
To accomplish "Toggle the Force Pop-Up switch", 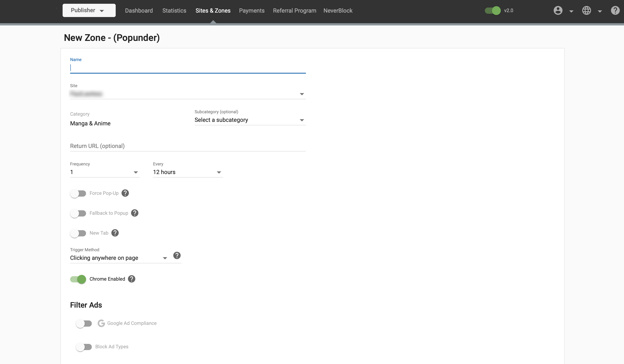I will tap(78, 193).
